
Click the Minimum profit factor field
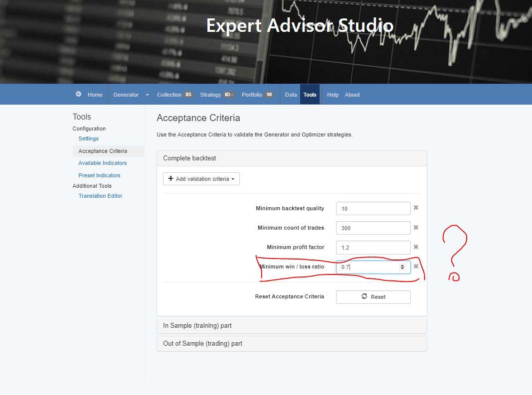pos(373,248)
